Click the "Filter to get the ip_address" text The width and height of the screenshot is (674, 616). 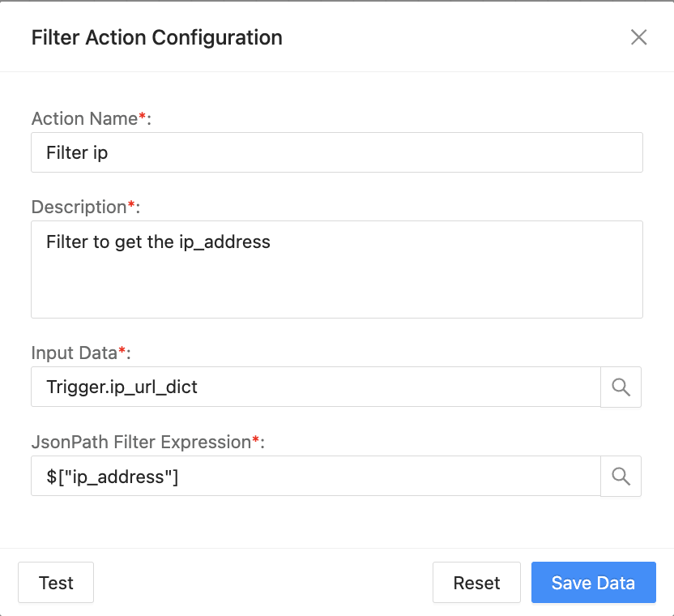158,242
